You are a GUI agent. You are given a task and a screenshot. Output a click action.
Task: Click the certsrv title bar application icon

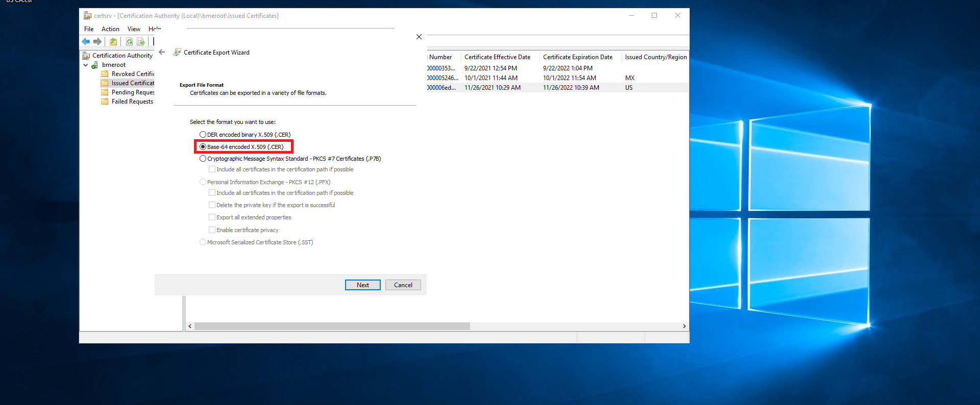[87, 16]
